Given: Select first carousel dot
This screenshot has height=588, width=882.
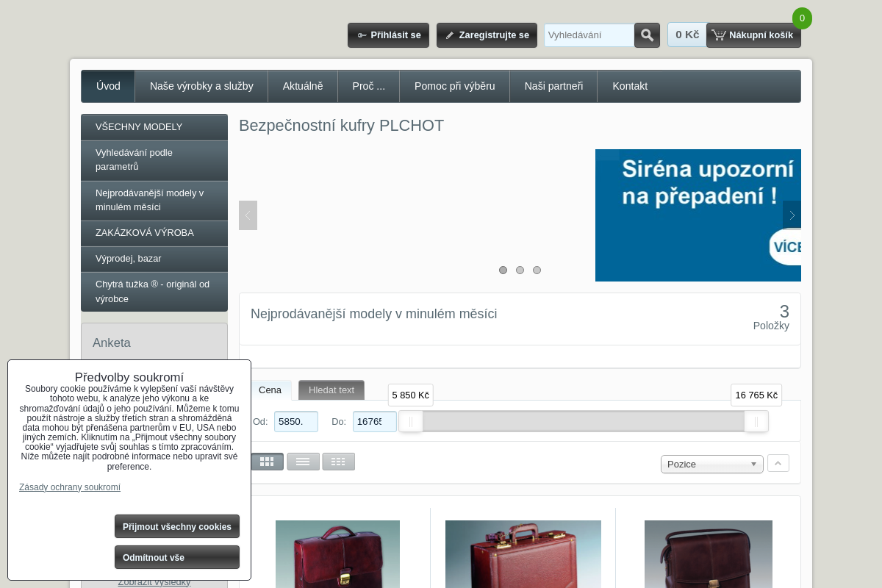Looking at the screenshot, I should click(x=503, y=270).
